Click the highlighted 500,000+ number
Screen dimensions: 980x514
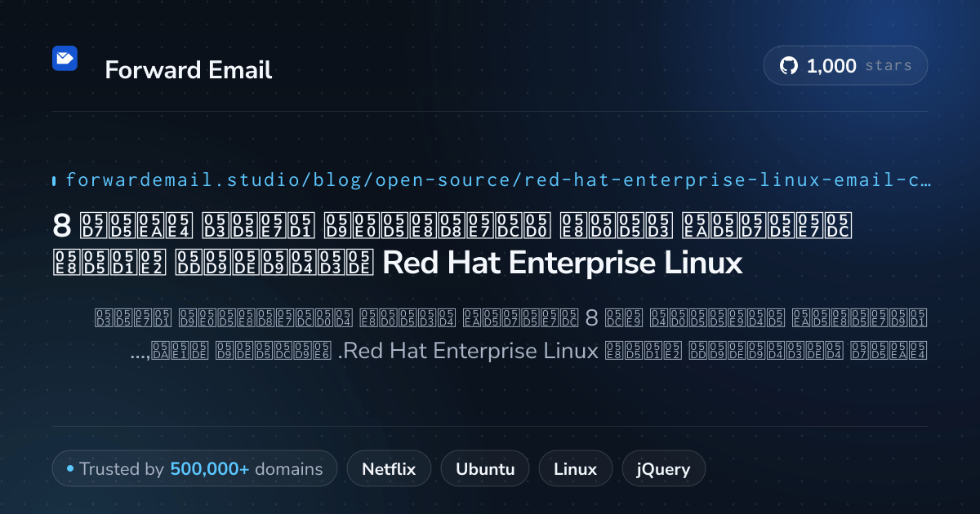pyautogui.click(x=210, y=469)
